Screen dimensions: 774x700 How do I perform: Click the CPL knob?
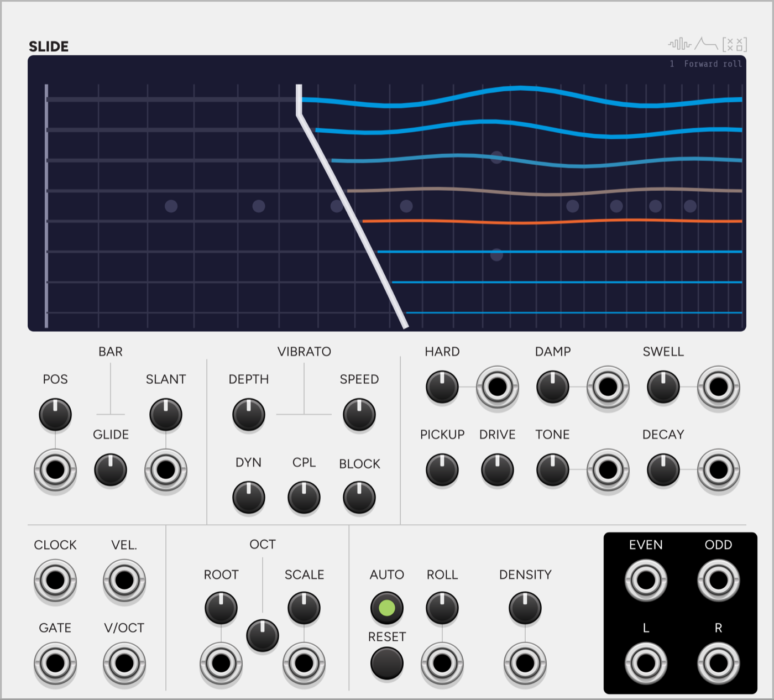tap(304, 497)
